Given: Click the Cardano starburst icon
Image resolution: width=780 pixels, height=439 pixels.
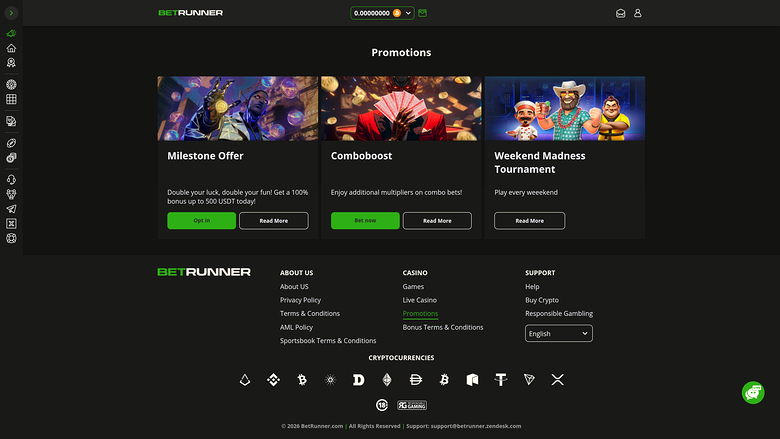Looking at the screenshot, I should (x=330, y=380).
